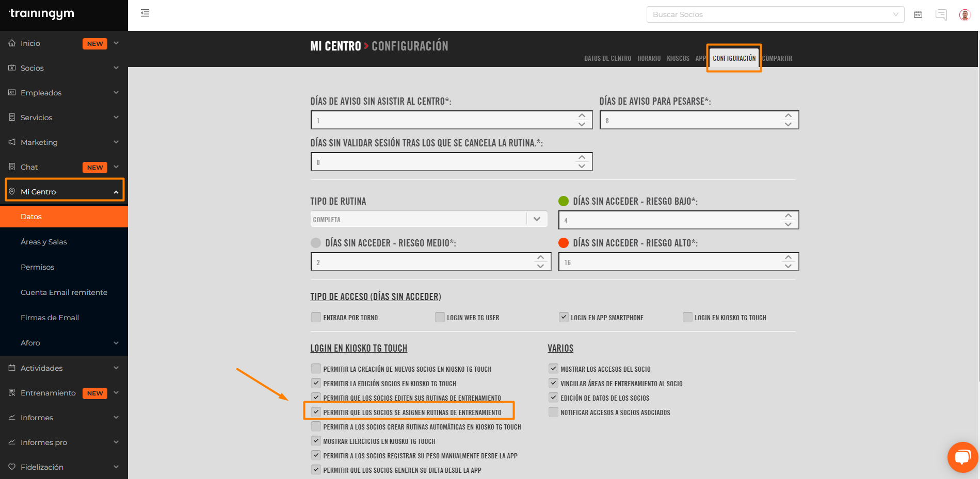Image resolution: width=980 pixels, height=479 pixels.
Task: Open user profile avatar
Action: click(965, 14)
